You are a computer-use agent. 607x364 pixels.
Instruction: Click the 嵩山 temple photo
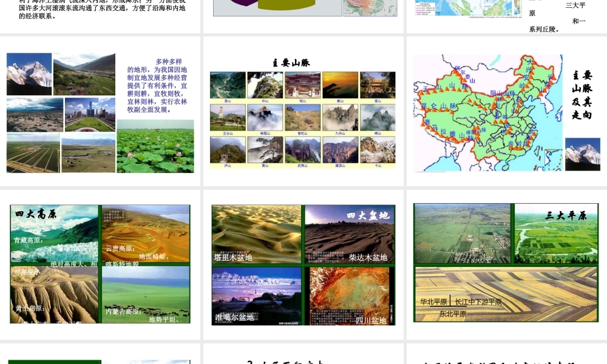[x=378, y=85]
